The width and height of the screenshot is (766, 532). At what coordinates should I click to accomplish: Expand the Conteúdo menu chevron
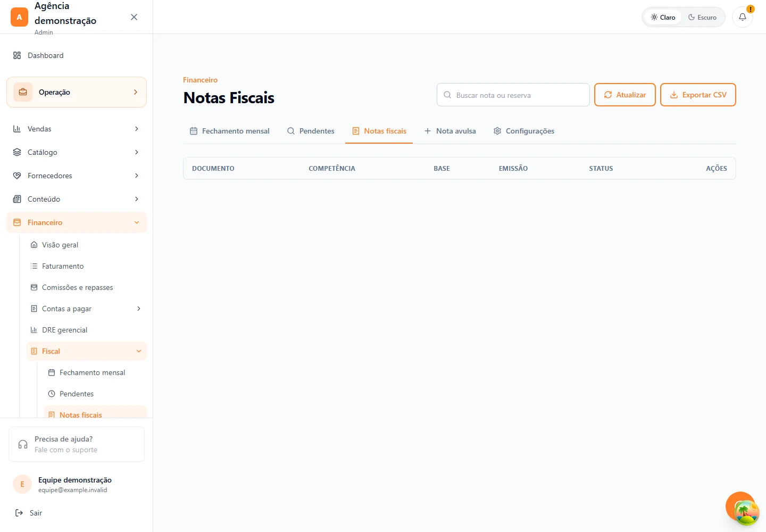pos(137,199)
